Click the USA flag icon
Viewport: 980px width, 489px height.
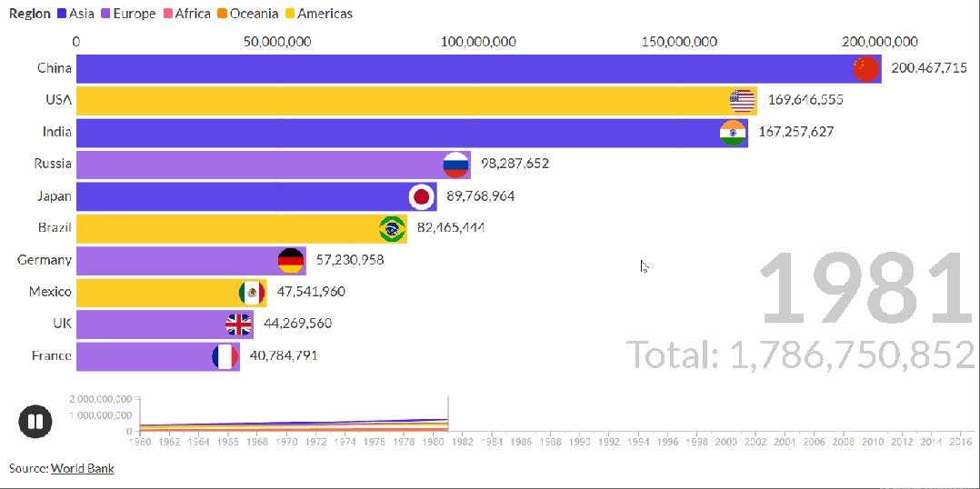tap(743, 101)
